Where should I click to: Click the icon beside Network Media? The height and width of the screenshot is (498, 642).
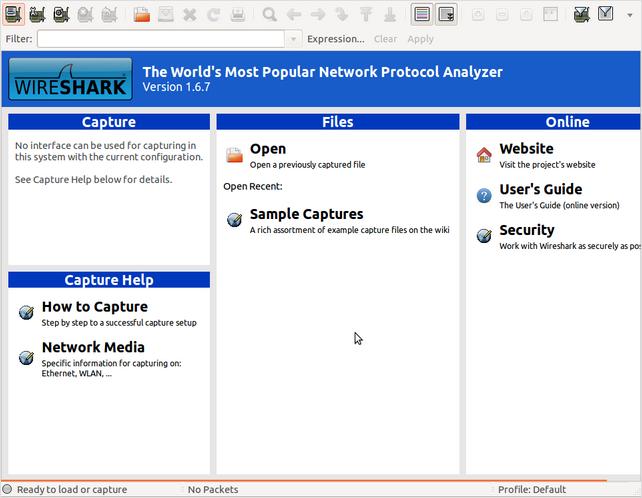(26, 358)
